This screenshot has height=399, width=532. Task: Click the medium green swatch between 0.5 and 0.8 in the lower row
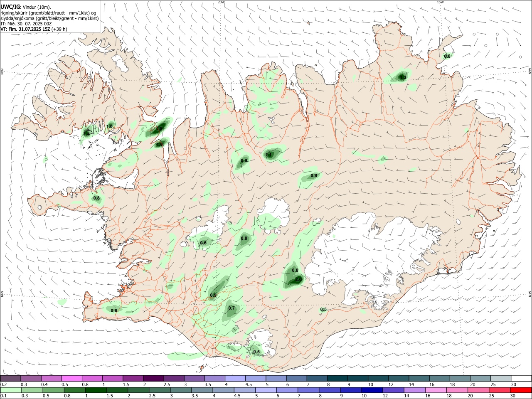point(53,390)
